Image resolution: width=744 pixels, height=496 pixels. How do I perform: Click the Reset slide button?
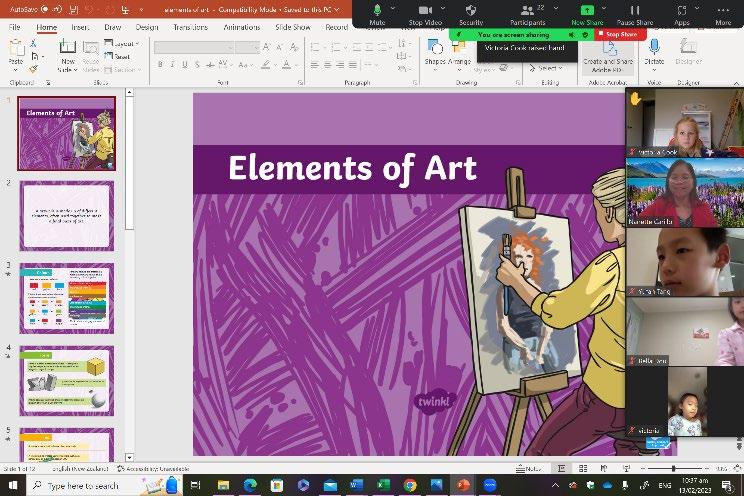[x=117, y=56]
